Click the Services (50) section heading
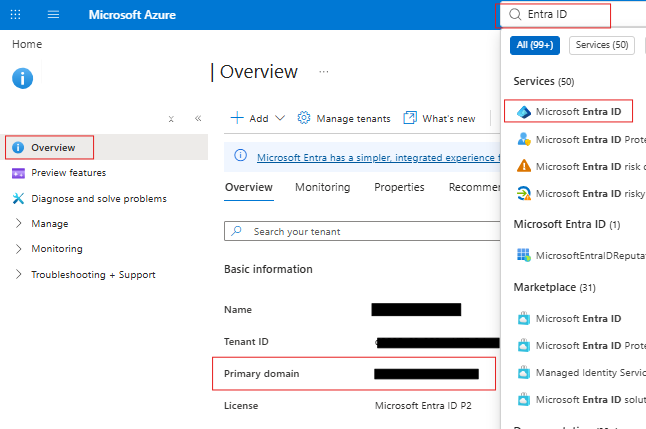Image resolution: width=646 pixels, height=429 pixels. click(x=544, y=81)
